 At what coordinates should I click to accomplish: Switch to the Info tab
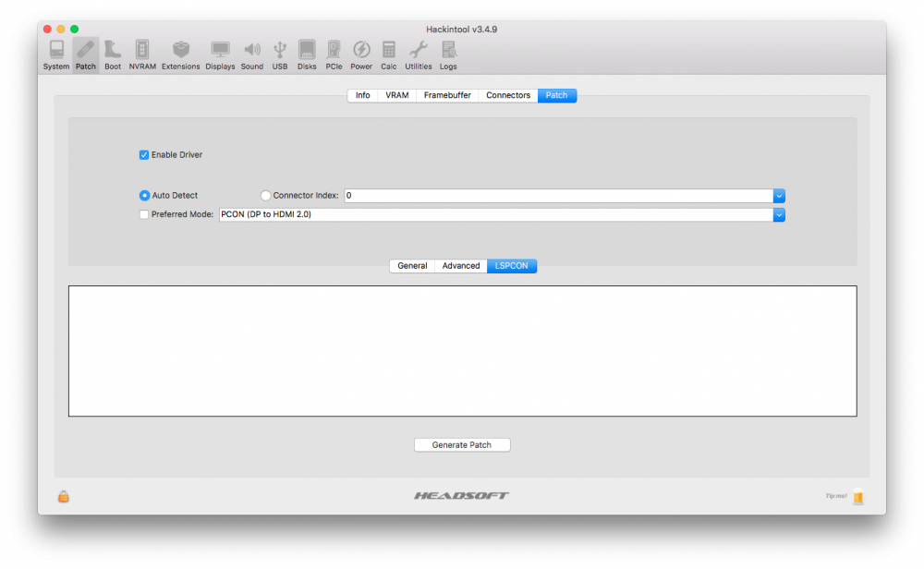coord(362,95)
